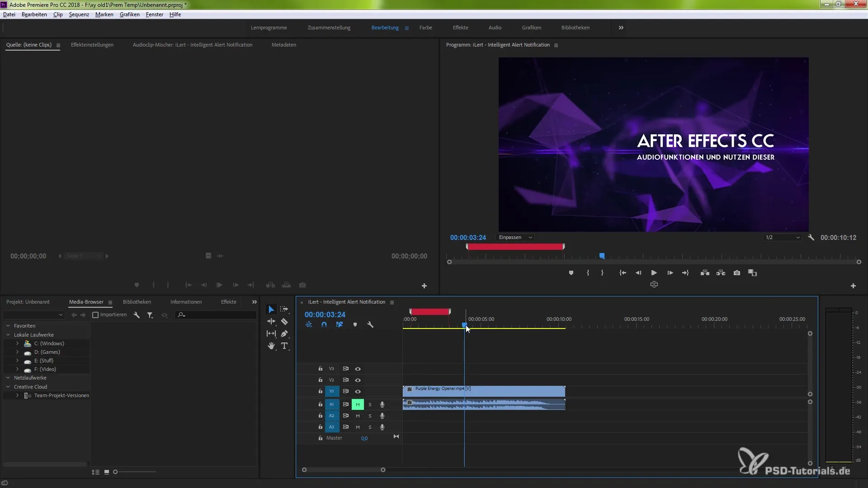The height and width of the screenshot is (488, 868).
Task: Click the nest sequence insert icon
Action: click(x=309, y=324)
